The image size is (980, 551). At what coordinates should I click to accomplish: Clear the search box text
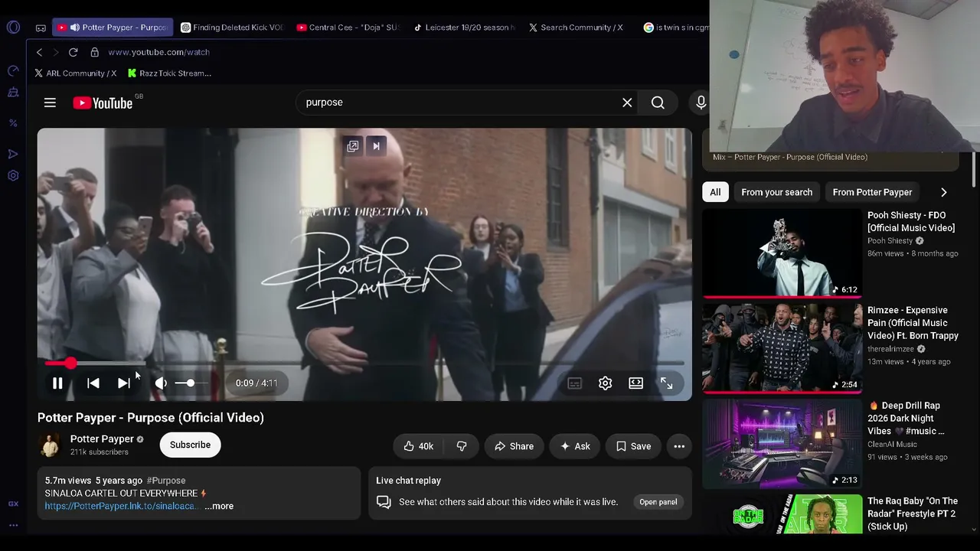tap(627, 103)
